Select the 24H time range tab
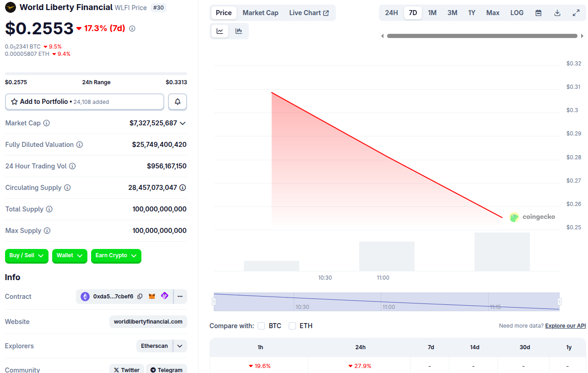588x373 pixels. click(391, 13)
